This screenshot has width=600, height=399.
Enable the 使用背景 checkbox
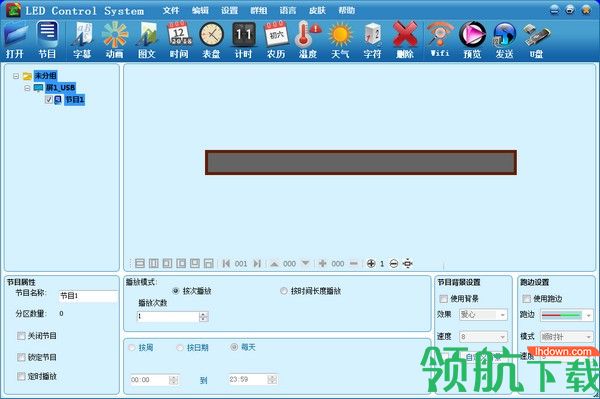[x=443, y=299]
